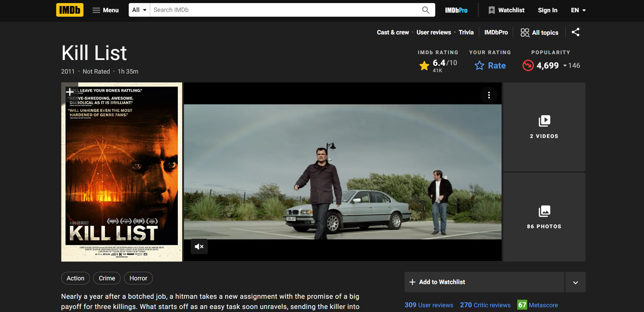Open 270 Critic reviews link
This screenshot has width=644, height=312.
pyautogui.click(x=485, y=305)
